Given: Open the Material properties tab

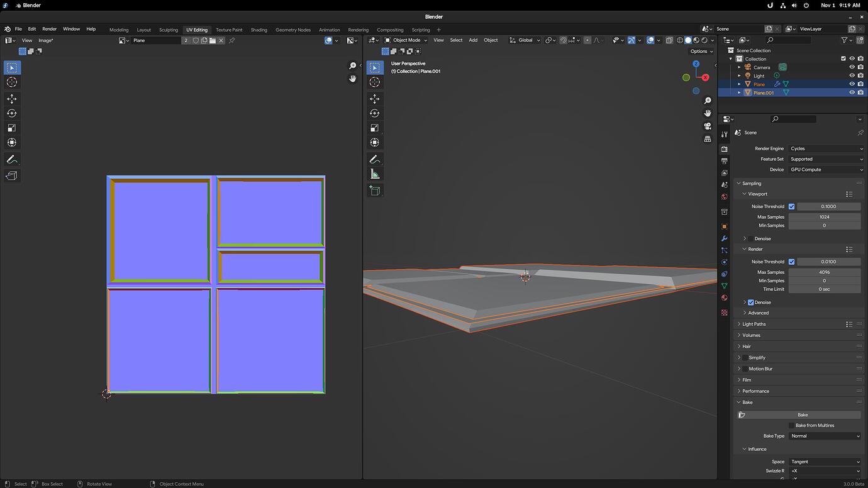Looking at the screenshot, I should coord(725,297).
